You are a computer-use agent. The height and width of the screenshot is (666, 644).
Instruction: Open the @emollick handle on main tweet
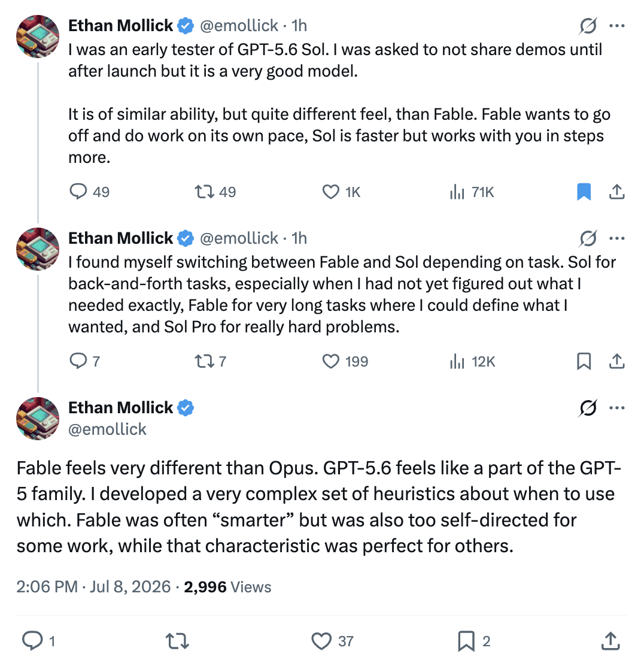(x=107, y=429)
